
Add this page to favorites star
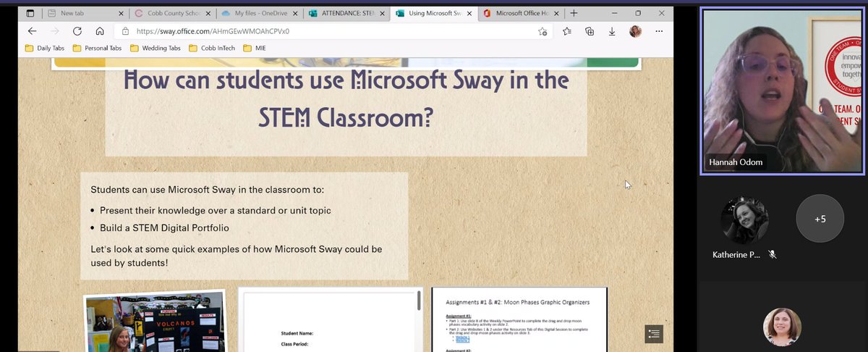click(x=542, y=31)
